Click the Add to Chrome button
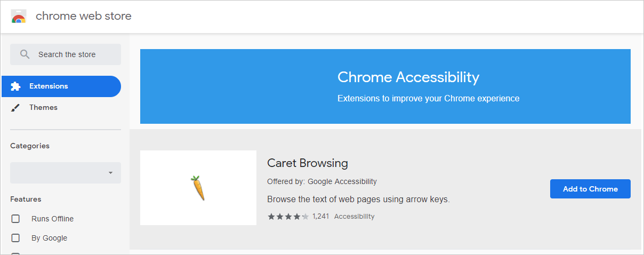 tap(590, 189)
